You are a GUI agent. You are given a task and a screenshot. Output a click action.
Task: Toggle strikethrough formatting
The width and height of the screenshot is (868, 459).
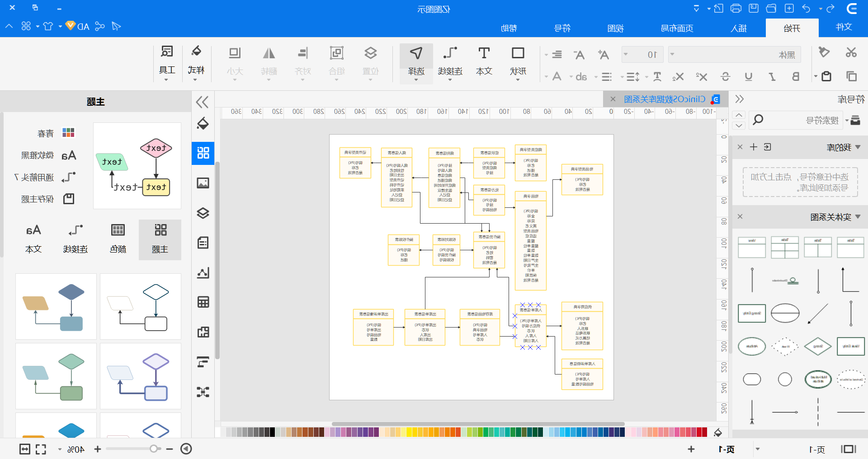[x=725, y=76]
